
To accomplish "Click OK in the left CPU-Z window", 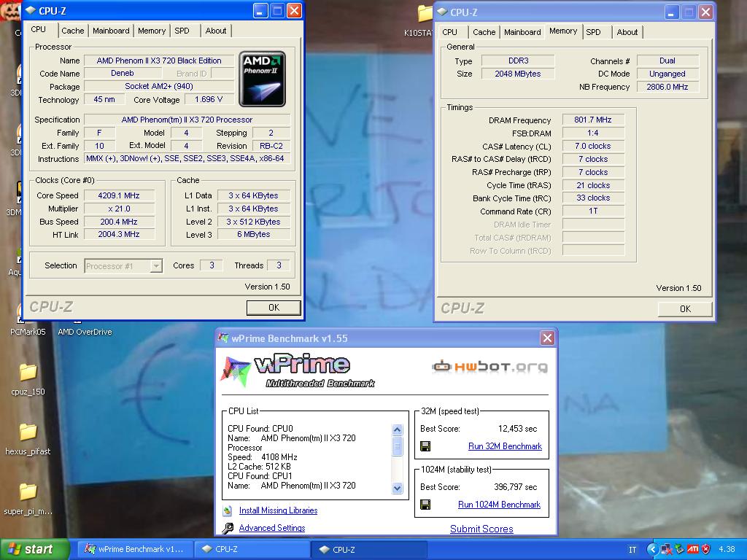I will point(274,308).
